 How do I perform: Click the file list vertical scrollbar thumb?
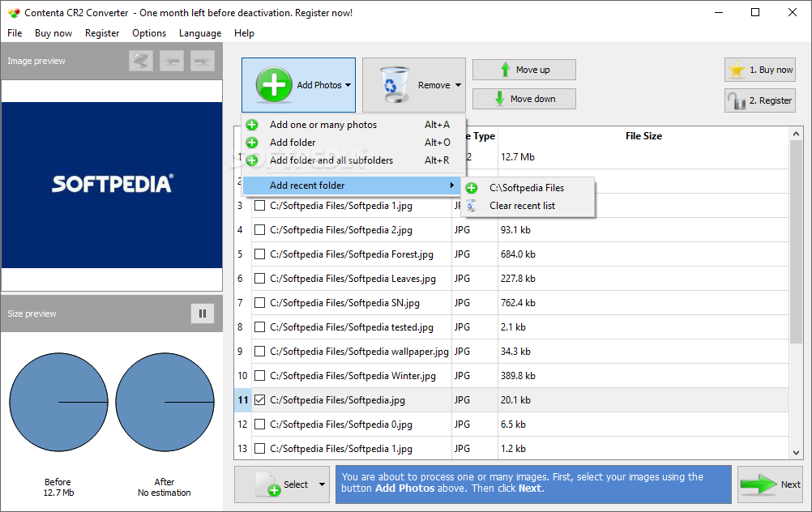point(796,241)
